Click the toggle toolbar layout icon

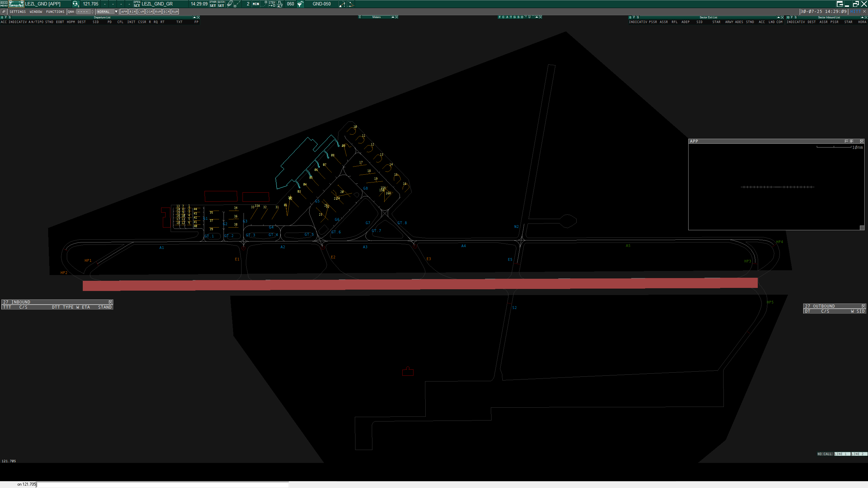click(840, 4)
